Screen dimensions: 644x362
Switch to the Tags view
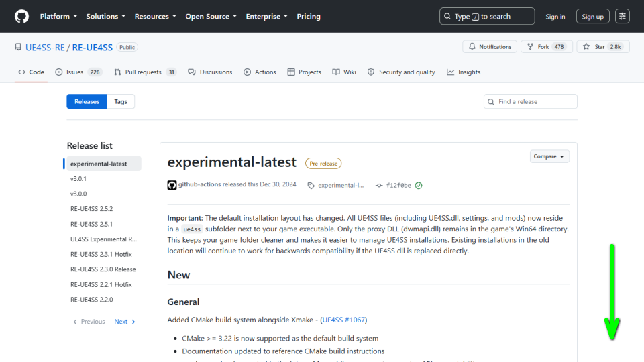pos(121,101)
